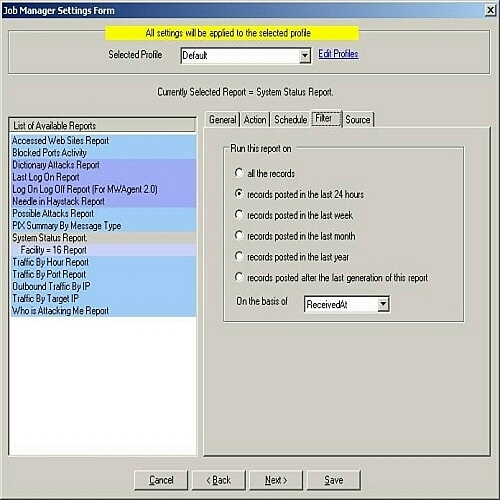Image resolution: width=500 pixels, height=500 pixels.
Task: Click the Save button
Action: [334, 480]
